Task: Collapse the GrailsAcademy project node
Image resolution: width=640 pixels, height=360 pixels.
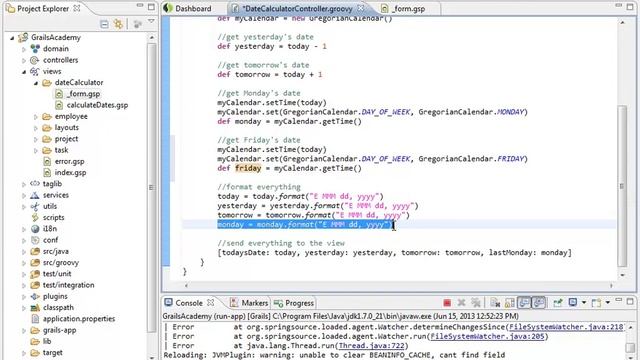Action: pyautogui.click(x=12, y=38)
